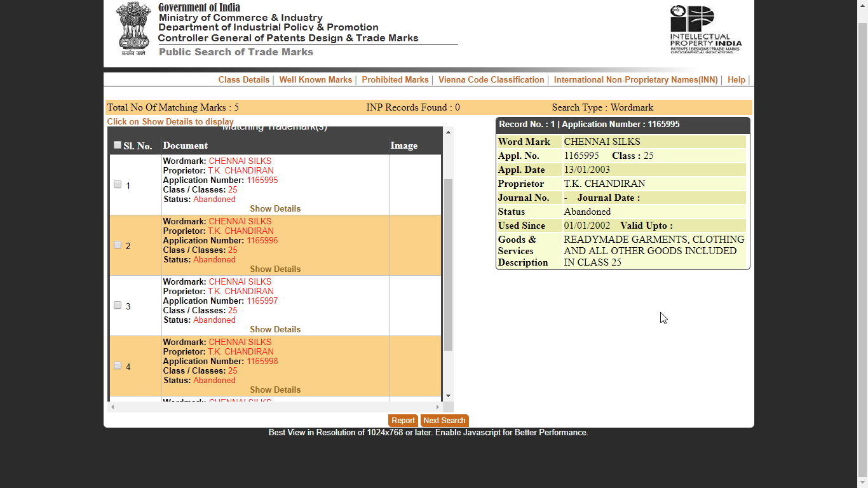The width and height of the screenshot is (868, 488).
Task: Open the Help link in top menu
Action: [x=736, y=80]
